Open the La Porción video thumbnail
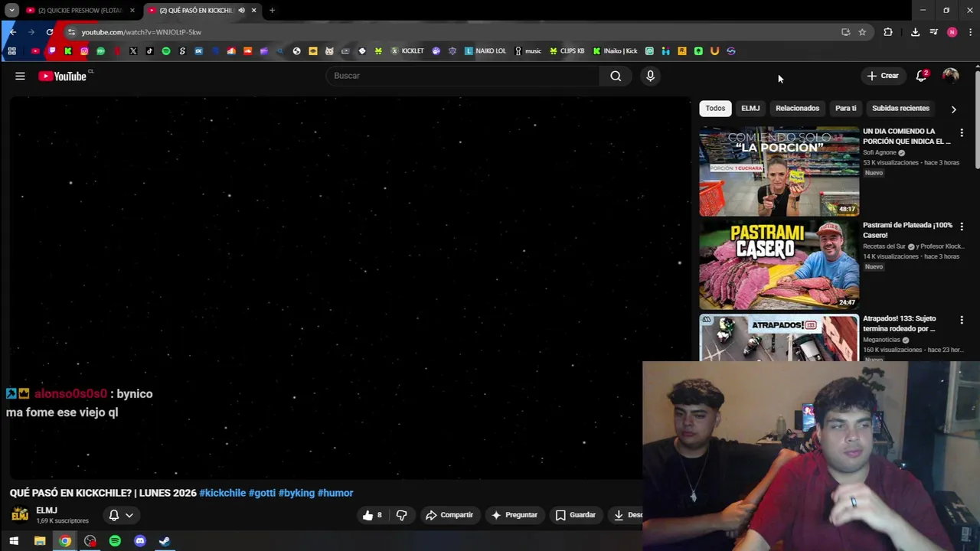Image resolution: width=980 pixels, height=551 pixels. pyautogui.click(x=779, y=171)
